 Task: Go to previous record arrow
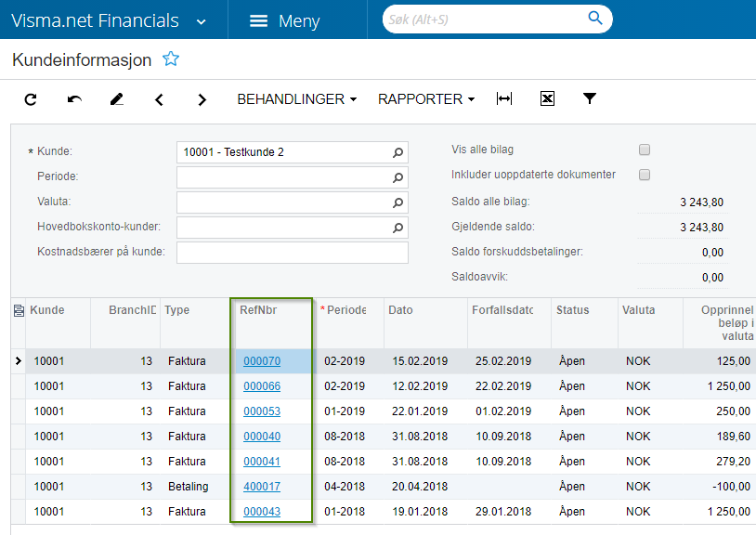(159, 99)
